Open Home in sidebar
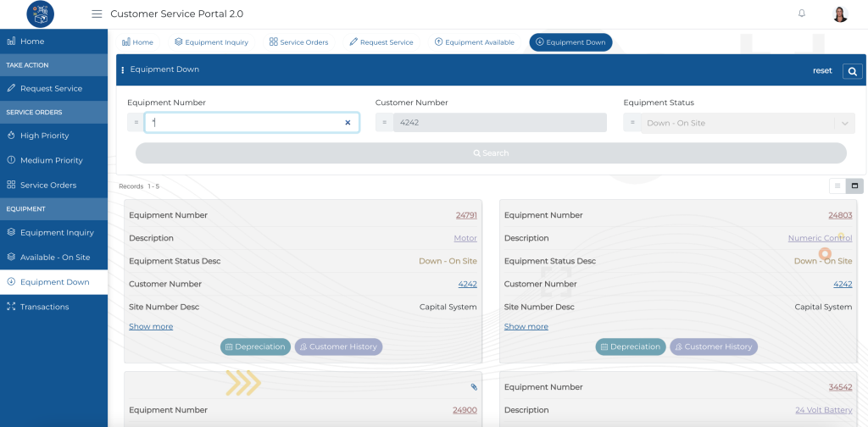868x427 pixels. (x=53, y=42)
